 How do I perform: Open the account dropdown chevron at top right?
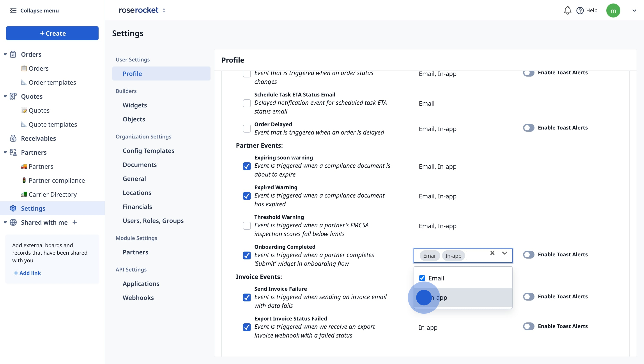point(634,10)
